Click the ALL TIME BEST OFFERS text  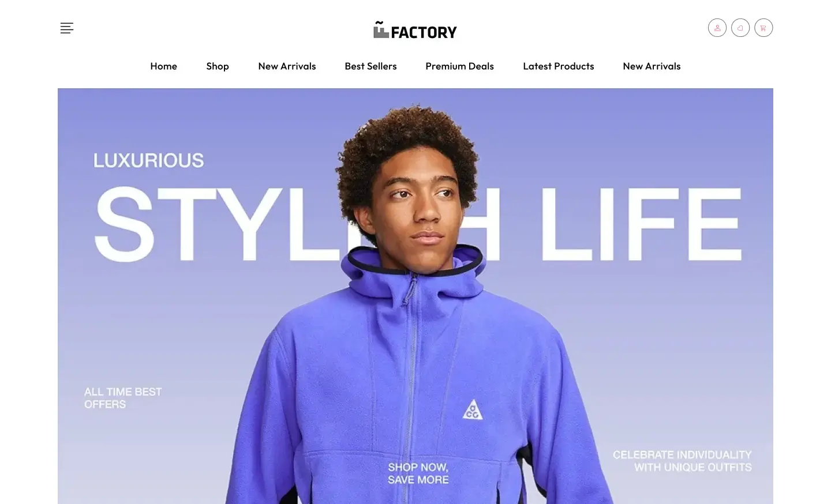click(123, 398)
